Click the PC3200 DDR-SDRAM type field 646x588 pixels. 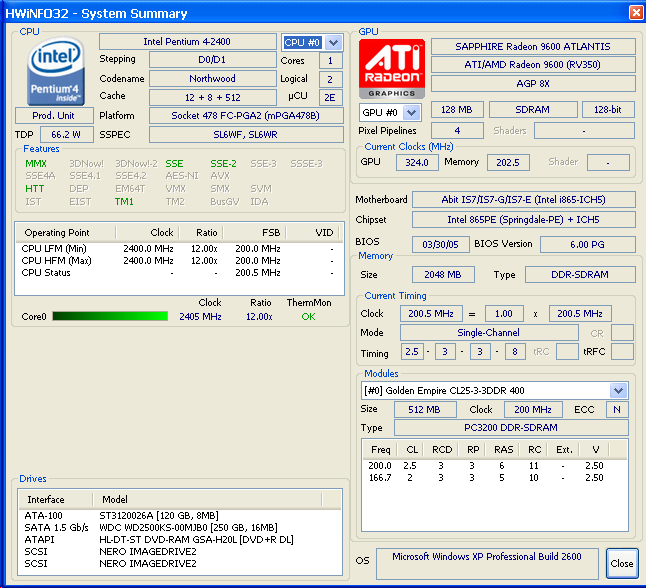pyautogui.click(x=511, y=428)
